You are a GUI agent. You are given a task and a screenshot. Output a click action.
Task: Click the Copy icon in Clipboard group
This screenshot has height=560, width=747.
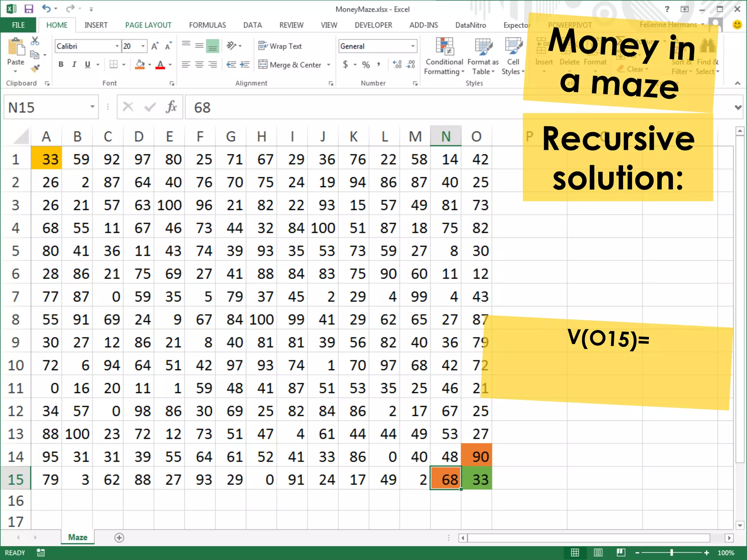35,55
